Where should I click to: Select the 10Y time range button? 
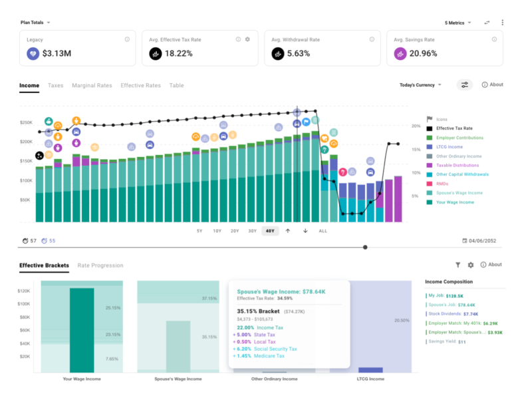(x=217, y=231)
